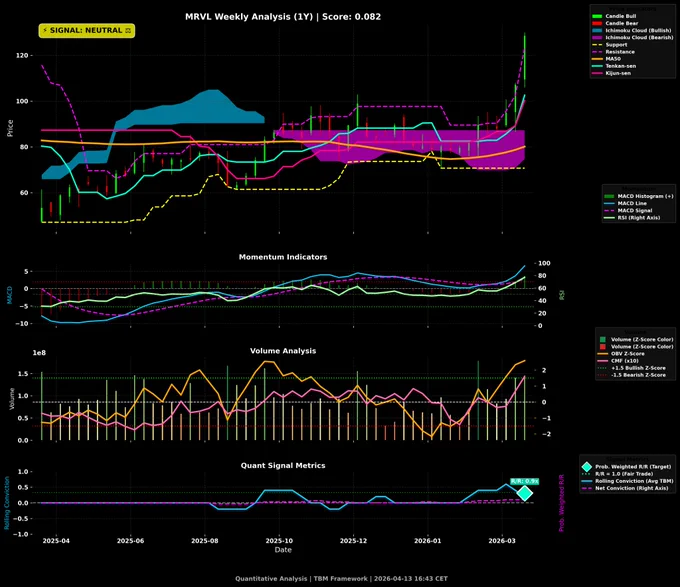Click the Rolling Conviction y-axis label
This screenshot has height=587, width=680.
coord(7,503)
